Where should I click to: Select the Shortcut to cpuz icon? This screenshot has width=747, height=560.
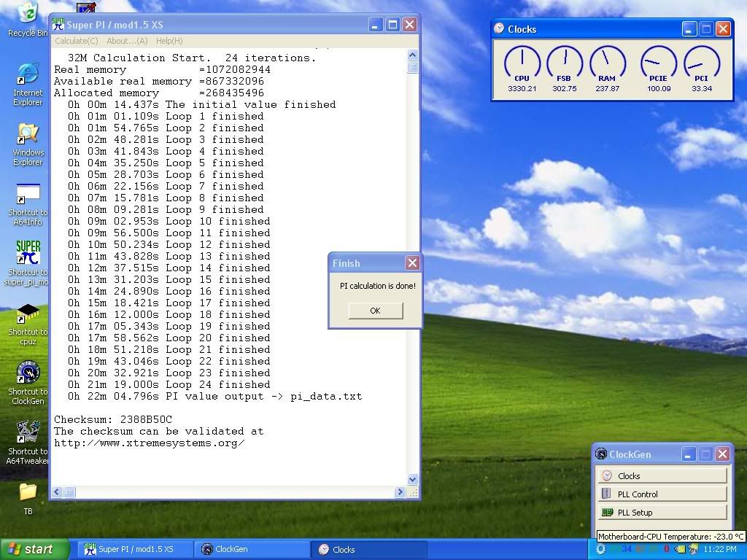tap(28, 324)
